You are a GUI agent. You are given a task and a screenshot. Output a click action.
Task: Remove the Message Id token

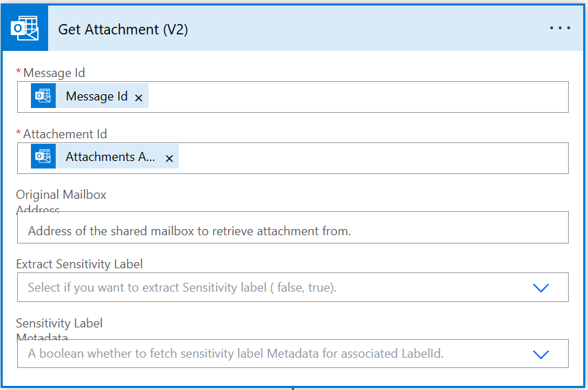(139, 98)
